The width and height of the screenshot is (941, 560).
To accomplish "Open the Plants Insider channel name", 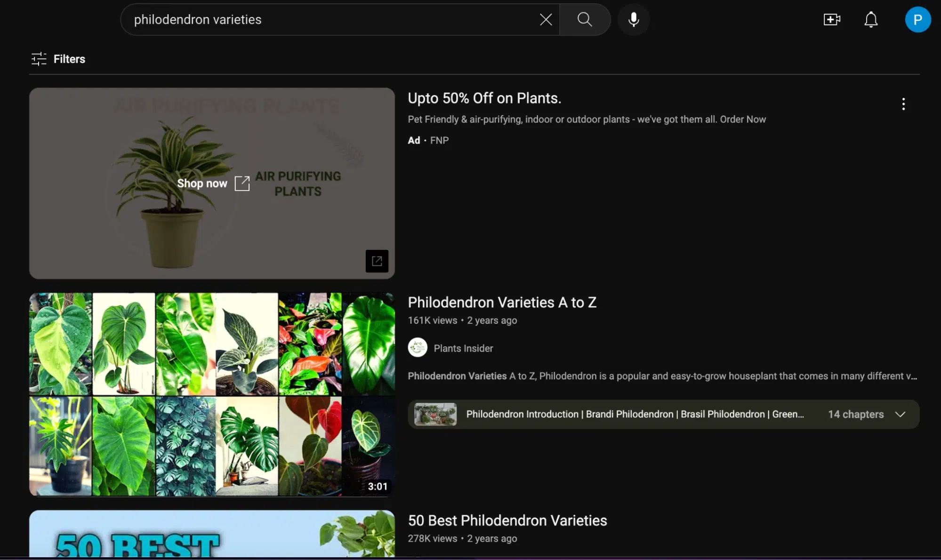I will [463, 348].
